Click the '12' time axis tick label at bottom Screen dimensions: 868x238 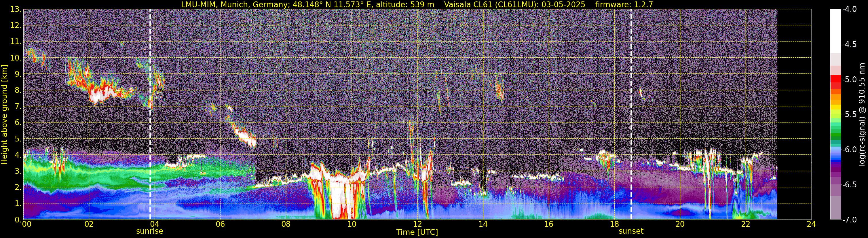coord(417,224)
